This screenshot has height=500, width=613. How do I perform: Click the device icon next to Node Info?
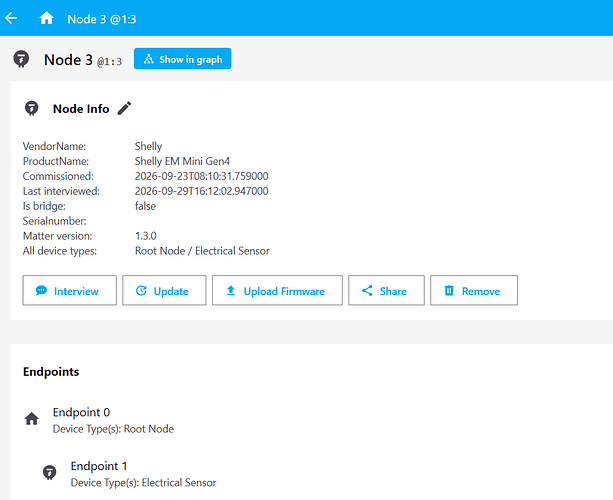32,108
